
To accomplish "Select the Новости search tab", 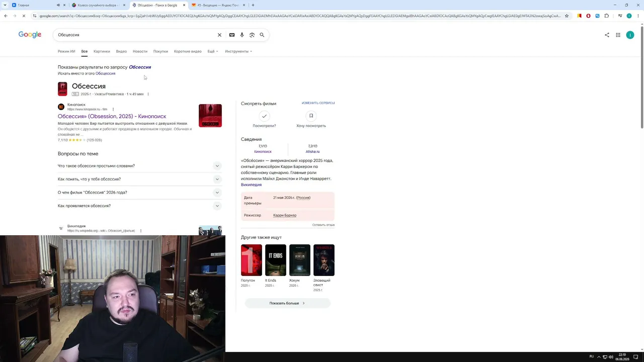I will pyautogui.click(x=140, y=51).
